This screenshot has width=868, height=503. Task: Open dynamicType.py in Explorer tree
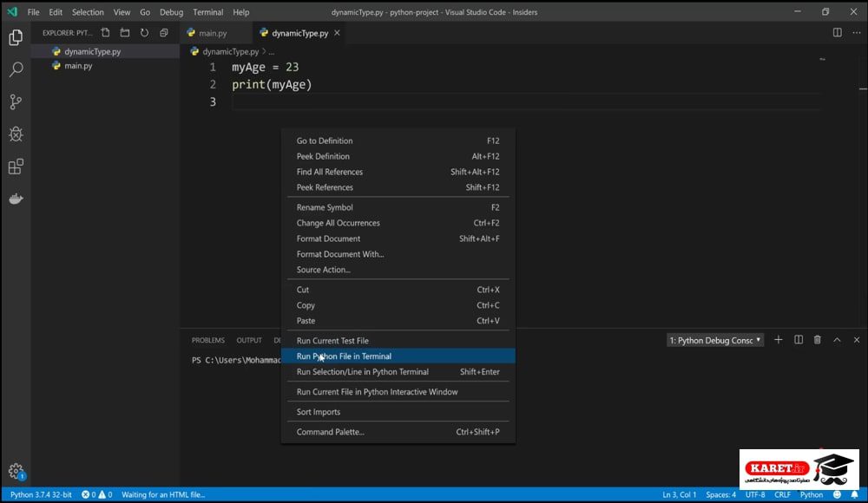105,51
